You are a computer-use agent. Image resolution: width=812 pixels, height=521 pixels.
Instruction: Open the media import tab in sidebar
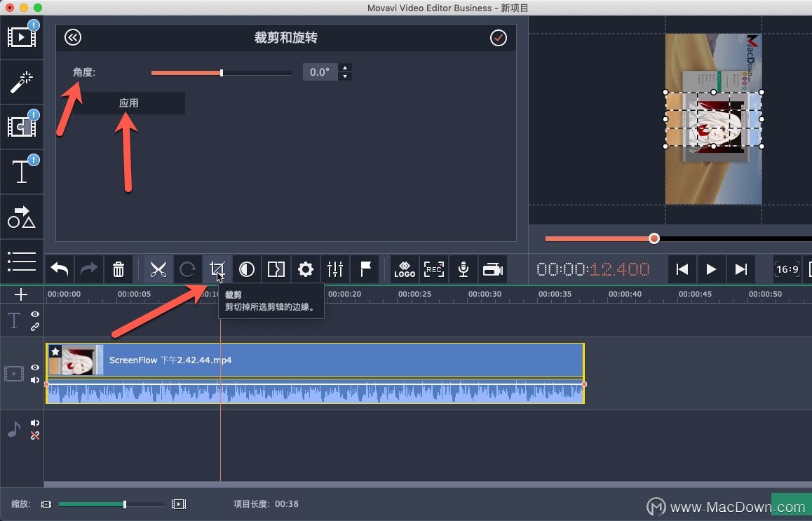coord(21,37)
